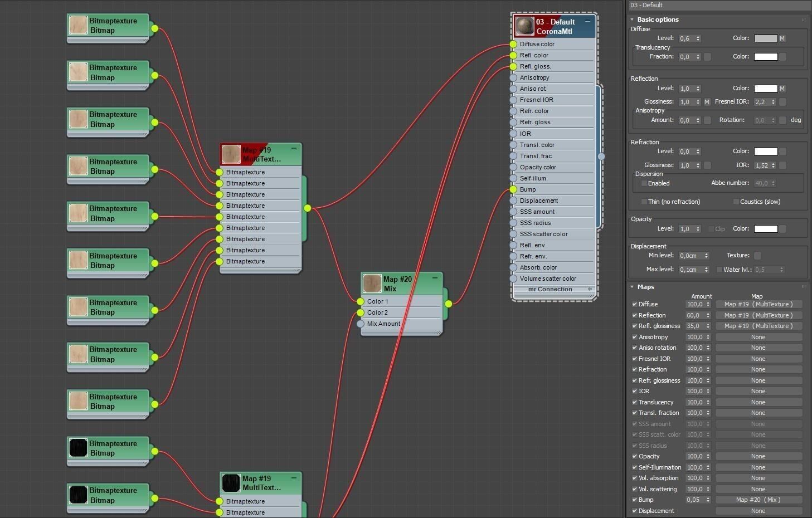
Task: Click the M button beside reflection Glossiness
Action: pos(707,102)
